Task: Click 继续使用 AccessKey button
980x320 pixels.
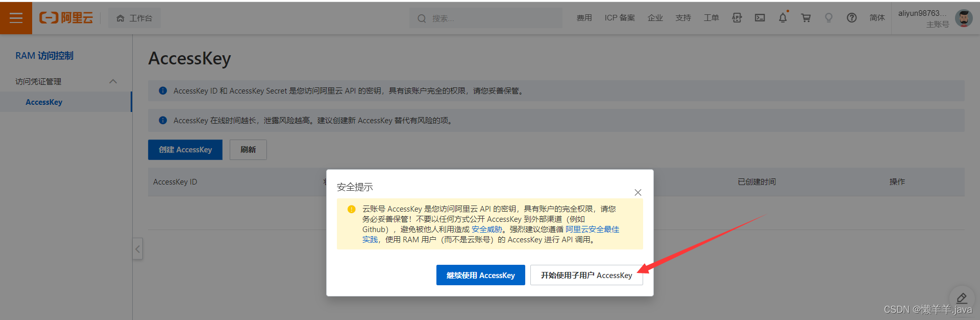Action: pos(481,275)
